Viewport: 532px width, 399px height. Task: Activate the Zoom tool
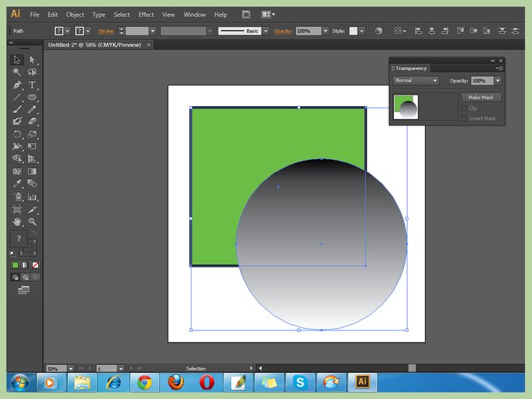point(33,221)
